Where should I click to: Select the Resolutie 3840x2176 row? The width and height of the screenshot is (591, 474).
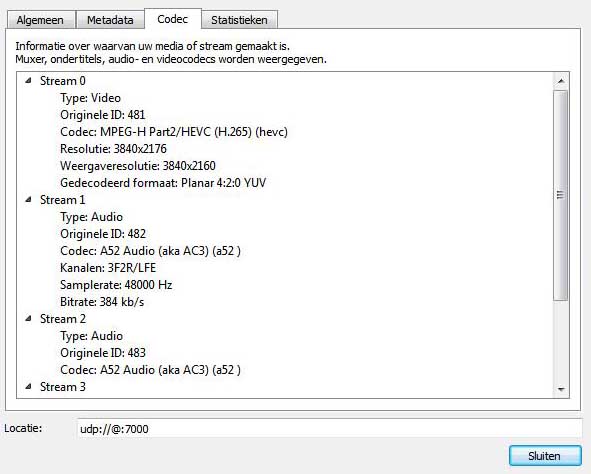tap(113, 149)
